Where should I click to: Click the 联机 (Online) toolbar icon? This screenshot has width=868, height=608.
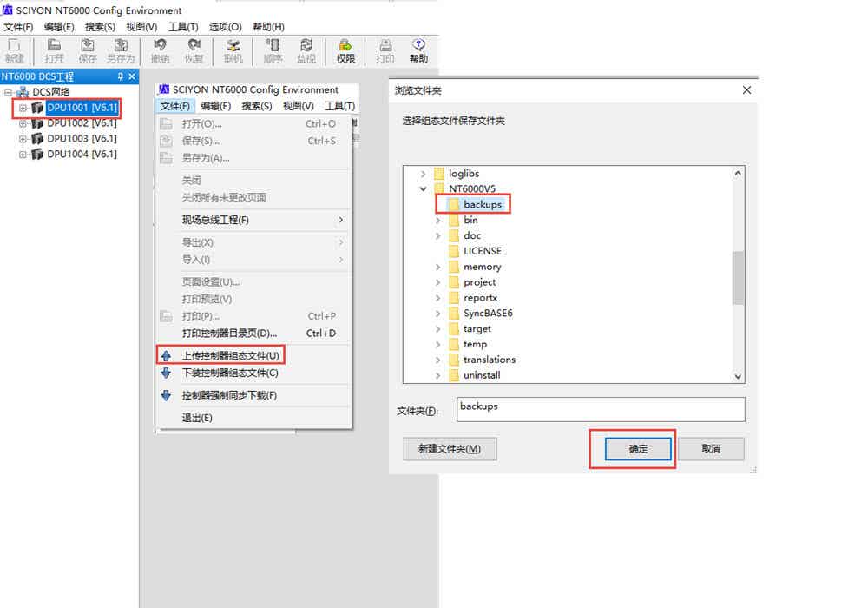click(x=233, y=51)
